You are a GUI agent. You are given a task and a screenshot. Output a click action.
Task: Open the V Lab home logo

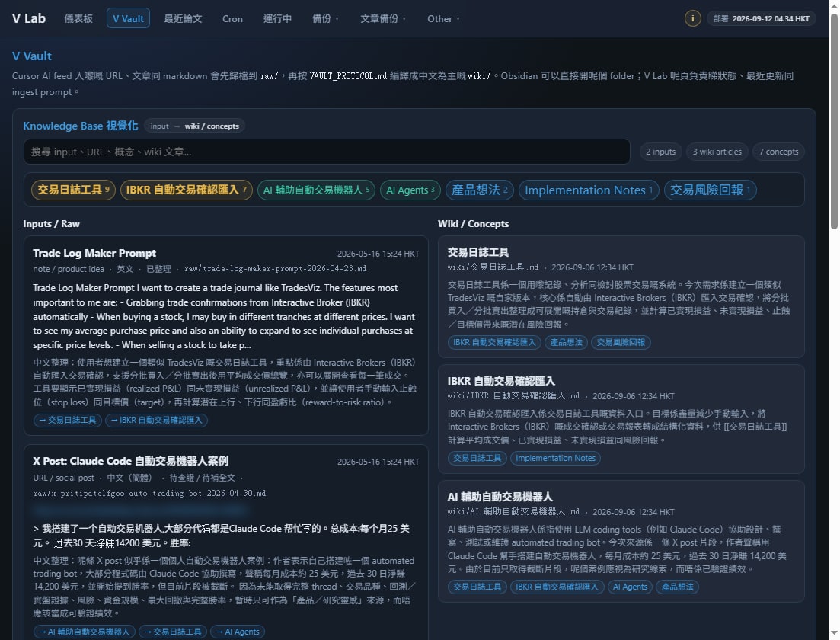[29, 18]
